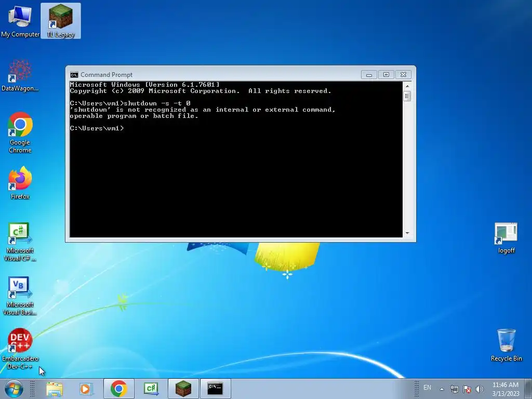Open the volume speaker tray icon
532x399 pixels.
pyautogui.click(x=480, y=389)
